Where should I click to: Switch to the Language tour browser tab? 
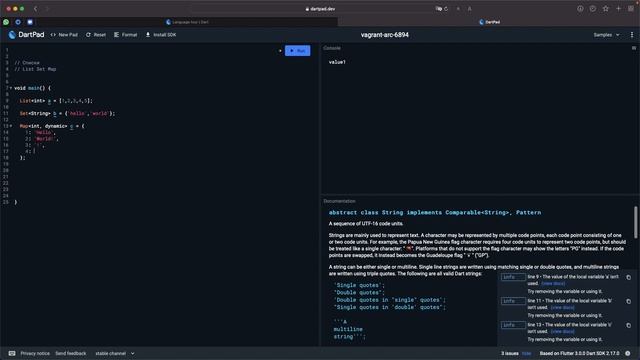188,22
